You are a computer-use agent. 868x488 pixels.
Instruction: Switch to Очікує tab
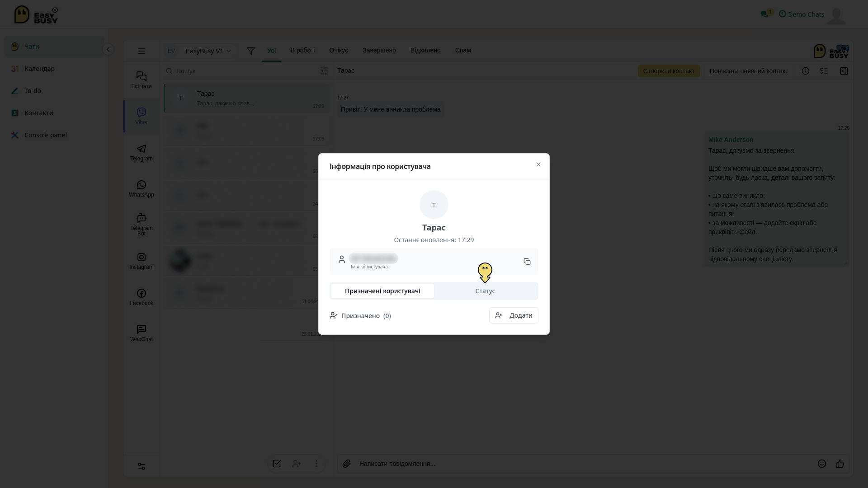(x=339, y=50)
